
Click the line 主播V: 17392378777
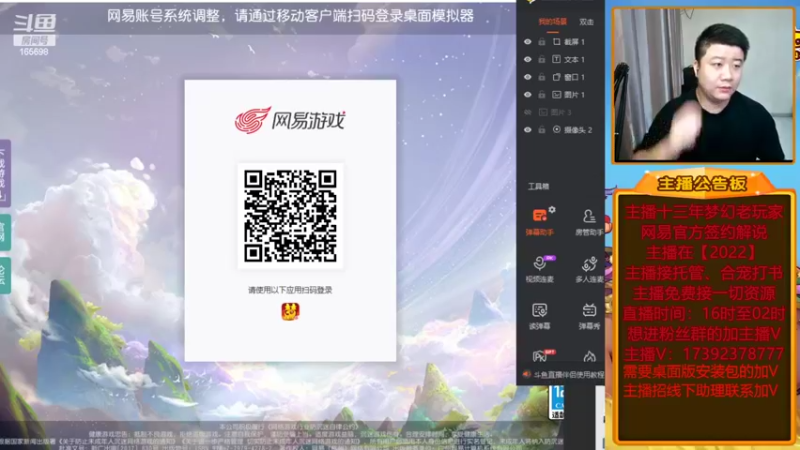(x=704, y=354)
